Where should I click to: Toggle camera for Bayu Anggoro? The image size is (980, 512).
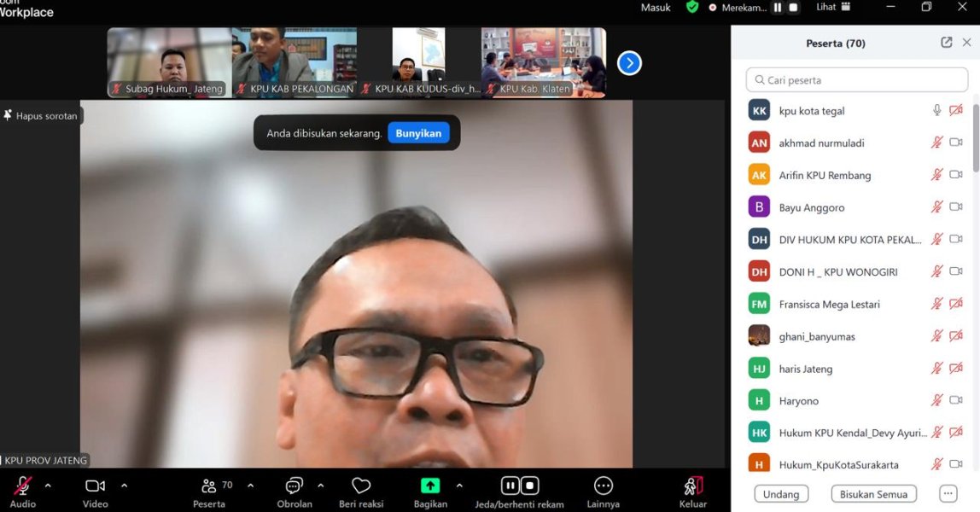click(956, 207)
